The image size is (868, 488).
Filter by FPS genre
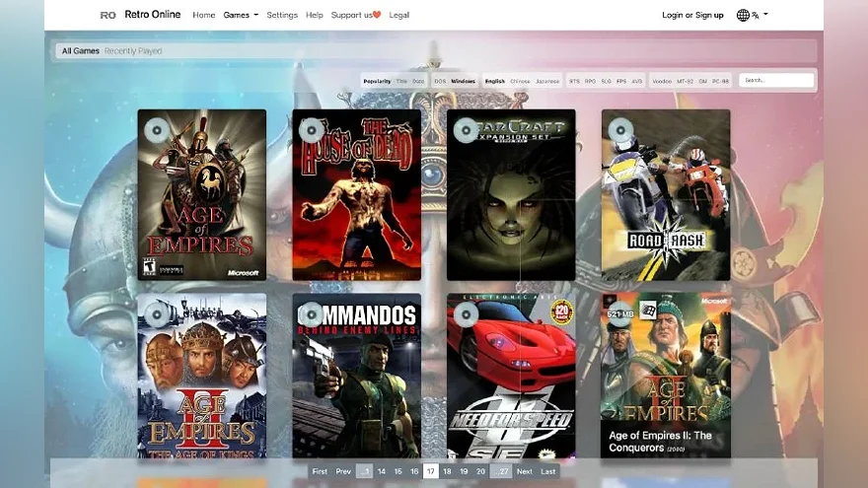tap(621, 81)
